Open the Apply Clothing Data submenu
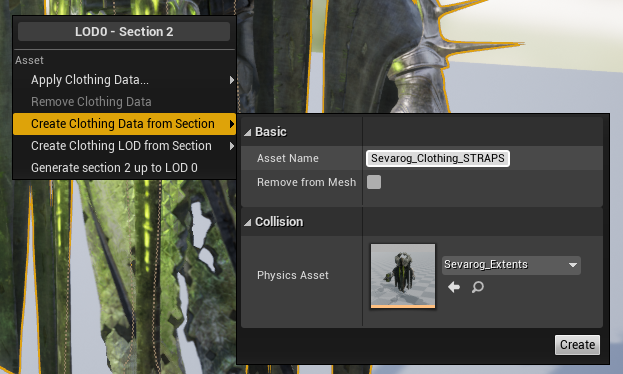The image size is (623, 374). pyautogui.click(x=124, y=80)
